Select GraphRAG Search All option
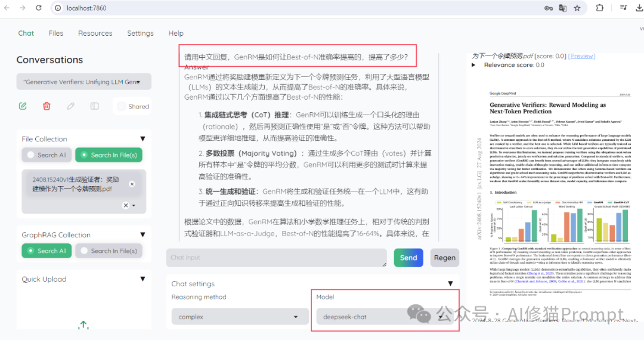 pyautogui.click(x=47, y=251)
